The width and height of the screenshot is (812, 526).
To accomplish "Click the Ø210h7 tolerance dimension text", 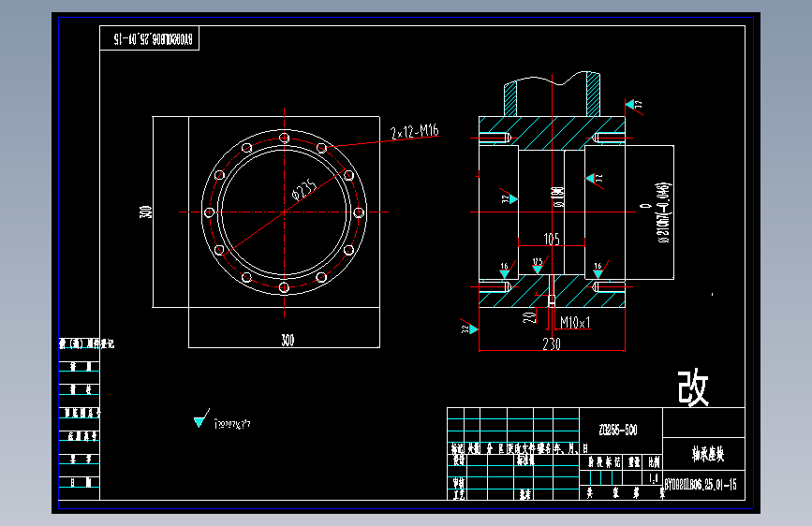I will (x=664, y=212).
